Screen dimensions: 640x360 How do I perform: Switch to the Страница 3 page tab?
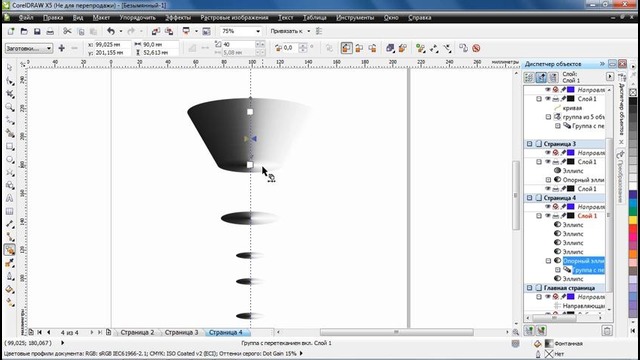point(181,332)
